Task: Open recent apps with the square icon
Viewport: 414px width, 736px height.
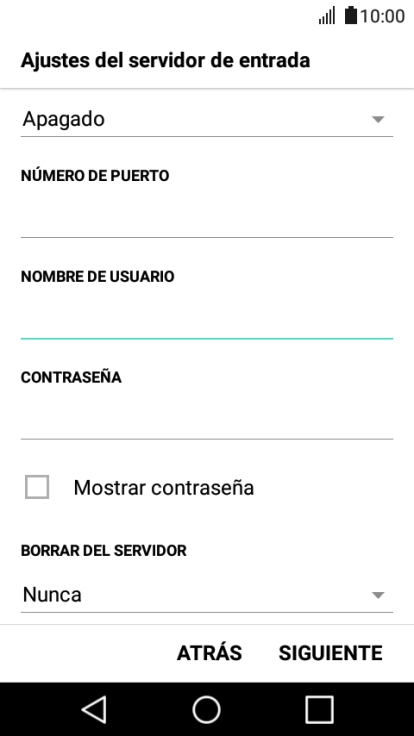Action: point(320,709)
